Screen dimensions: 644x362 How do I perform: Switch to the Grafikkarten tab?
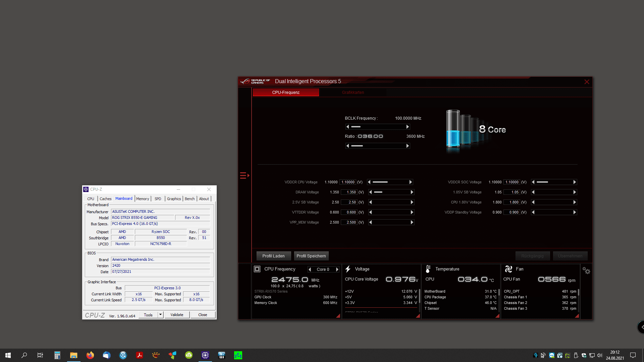tap(353, 93)
